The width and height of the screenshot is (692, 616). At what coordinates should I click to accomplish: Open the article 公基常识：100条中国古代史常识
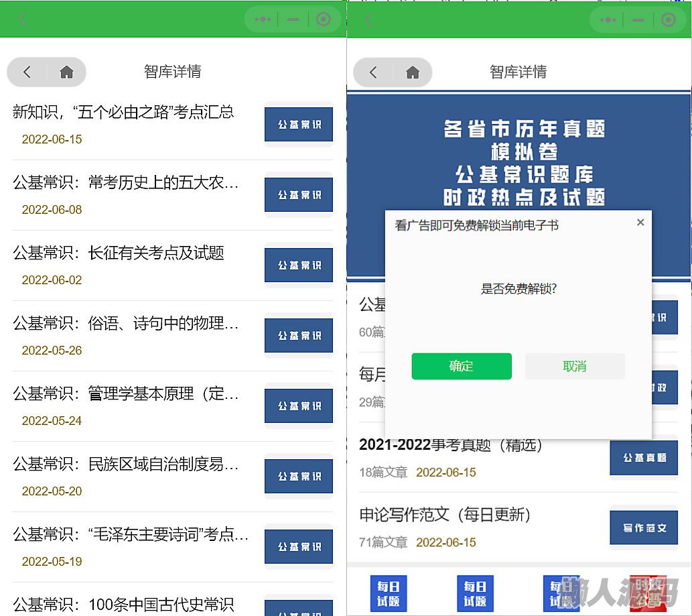[x=123, y=605]
